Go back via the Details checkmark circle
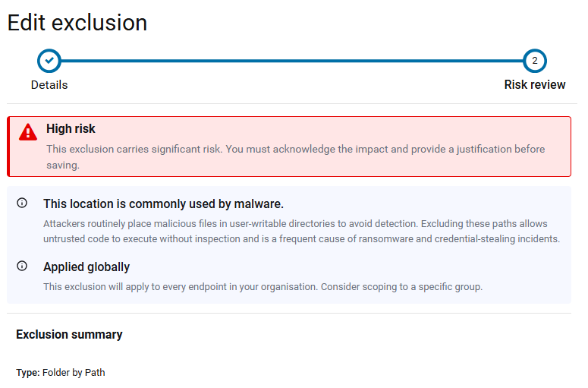The height and width of the screenshot is (388, 588). tap(49, 61)
